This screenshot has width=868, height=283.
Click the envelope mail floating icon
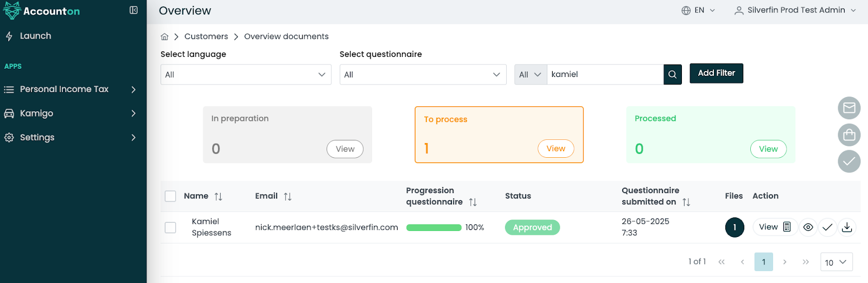click(849, 108)
